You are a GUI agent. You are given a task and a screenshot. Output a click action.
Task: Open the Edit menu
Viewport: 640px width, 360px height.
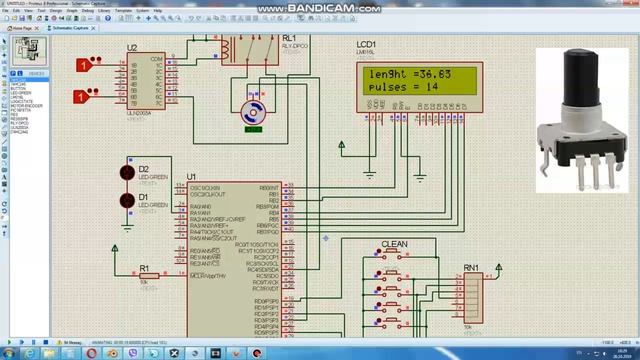coord(16,11)
